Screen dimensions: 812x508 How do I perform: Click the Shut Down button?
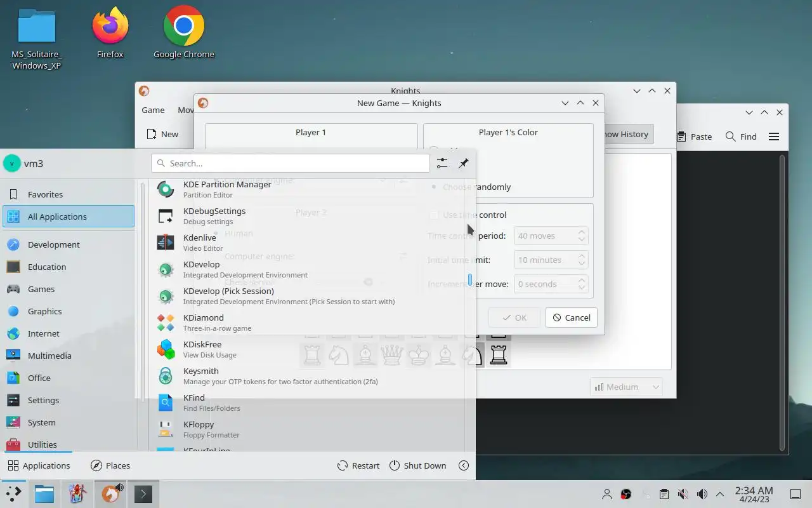pyautogui.click(x=417, y=465)
